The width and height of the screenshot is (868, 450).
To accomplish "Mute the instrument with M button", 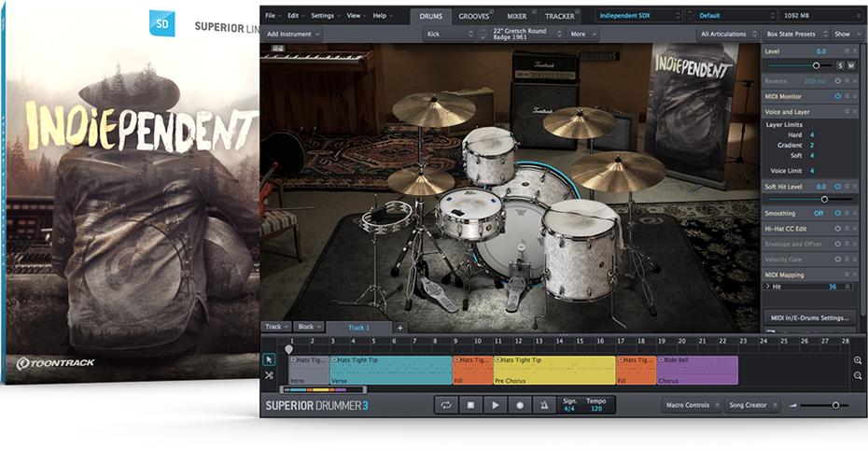I will click(x=850, y=65).
